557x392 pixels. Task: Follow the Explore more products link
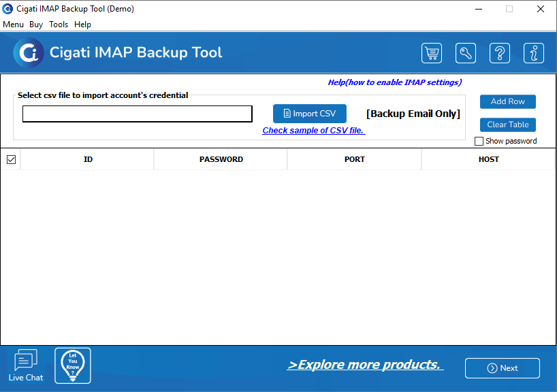(x=365, y=365)
